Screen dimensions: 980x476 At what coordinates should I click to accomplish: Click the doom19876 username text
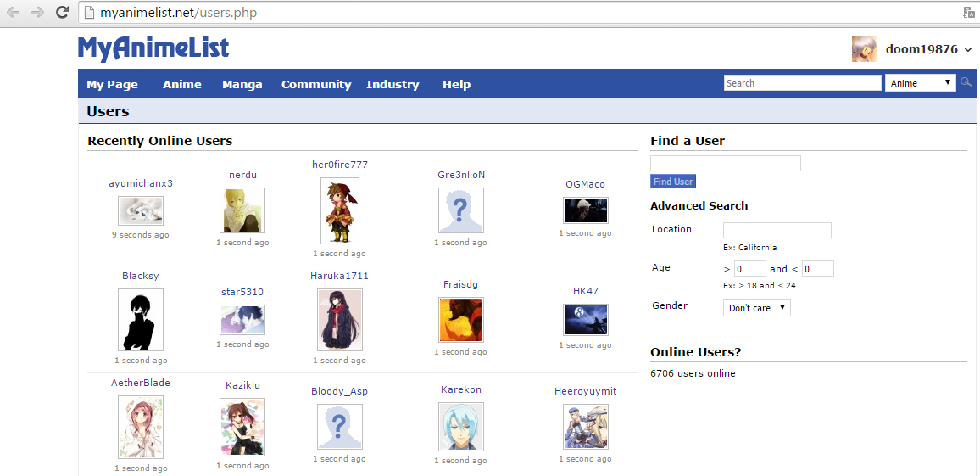[x=922, y=49]
